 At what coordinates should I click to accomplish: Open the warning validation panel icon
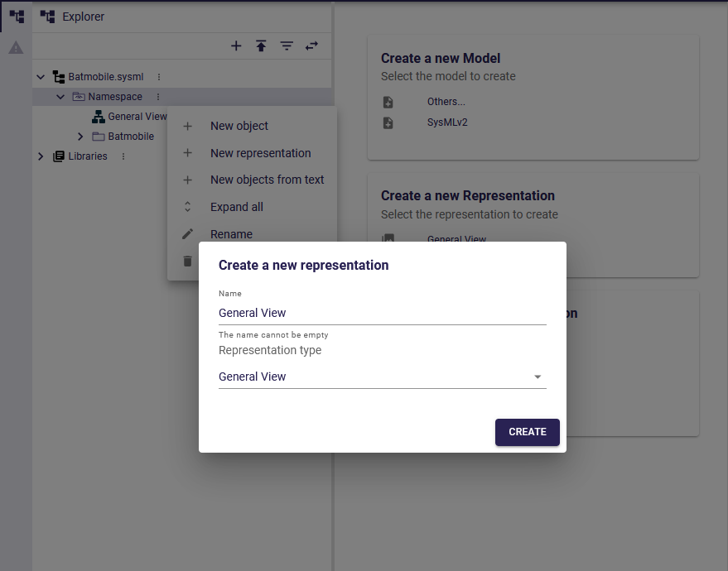click(x=16, y=48)
